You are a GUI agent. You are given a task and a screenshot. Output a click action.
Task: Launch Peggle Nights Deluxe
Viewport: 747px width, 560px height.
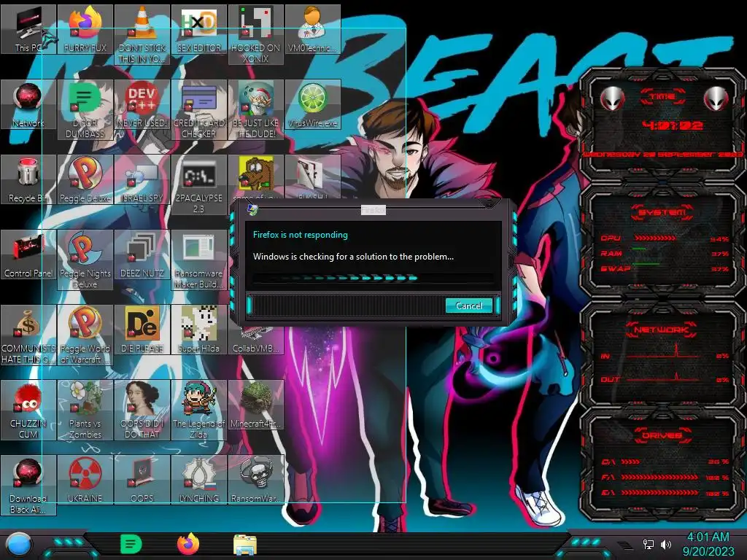click(85, 260)
